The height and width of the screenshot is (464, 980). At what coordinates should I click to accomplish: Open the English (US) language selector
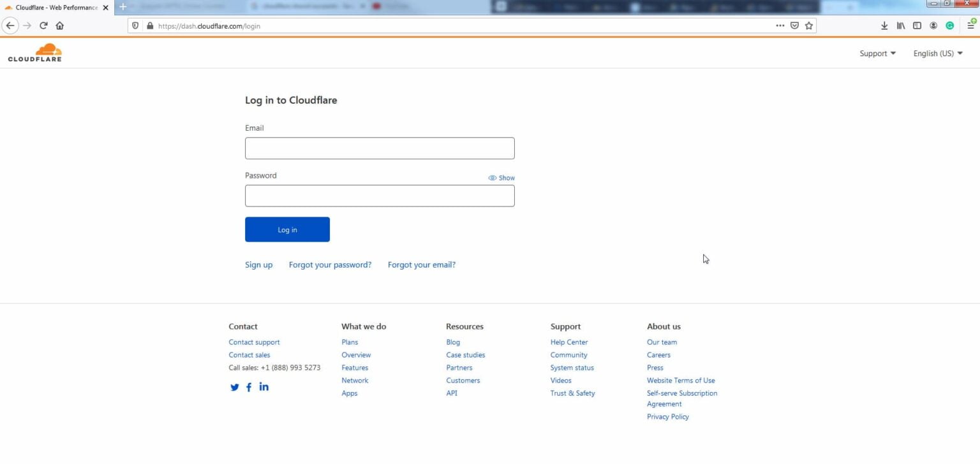tap(937, 54)
